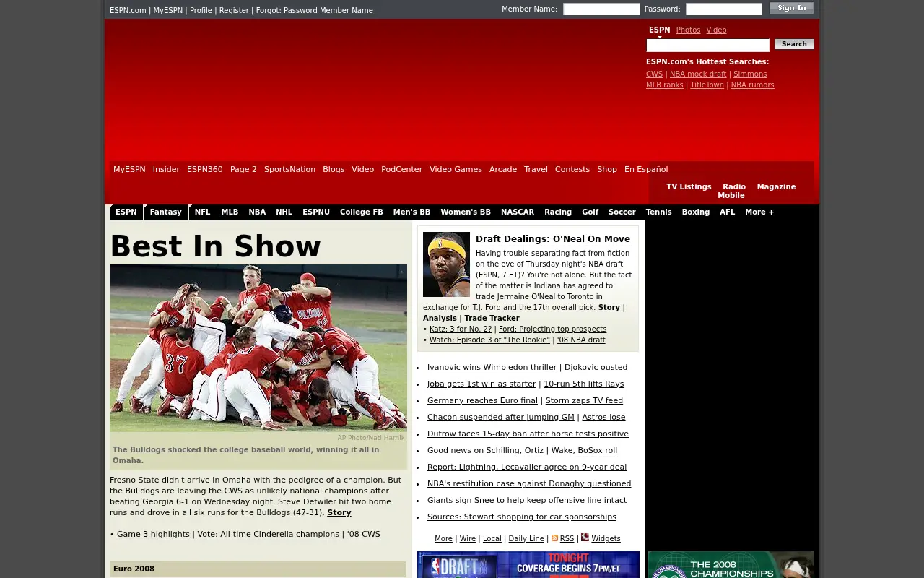Open the Magazine link
This screenshot has height=578, width=924.
776,187
